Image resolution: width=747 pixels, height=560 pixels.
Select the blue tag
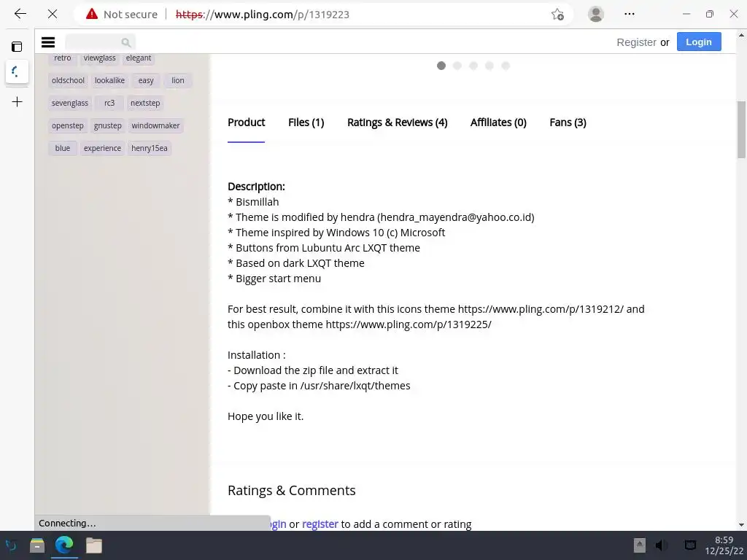click(x=63, y=148)
